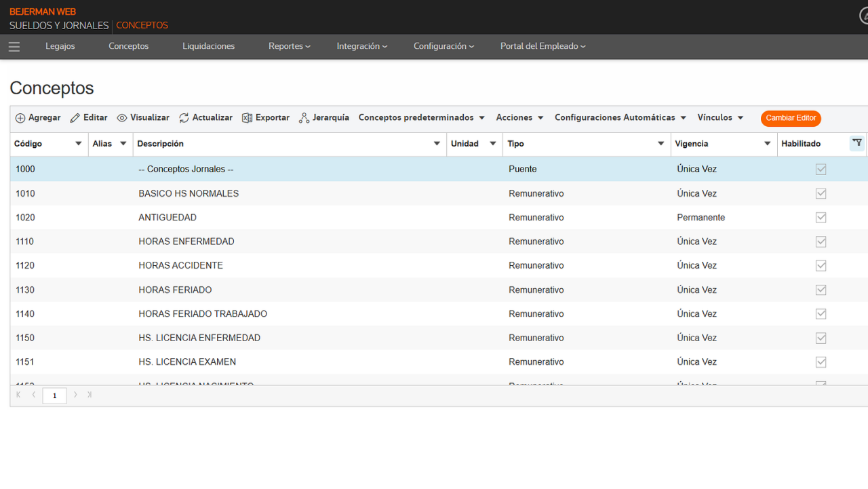Click the Visualizar eye icon
This screenshot has width=868, height=489.
122,118
